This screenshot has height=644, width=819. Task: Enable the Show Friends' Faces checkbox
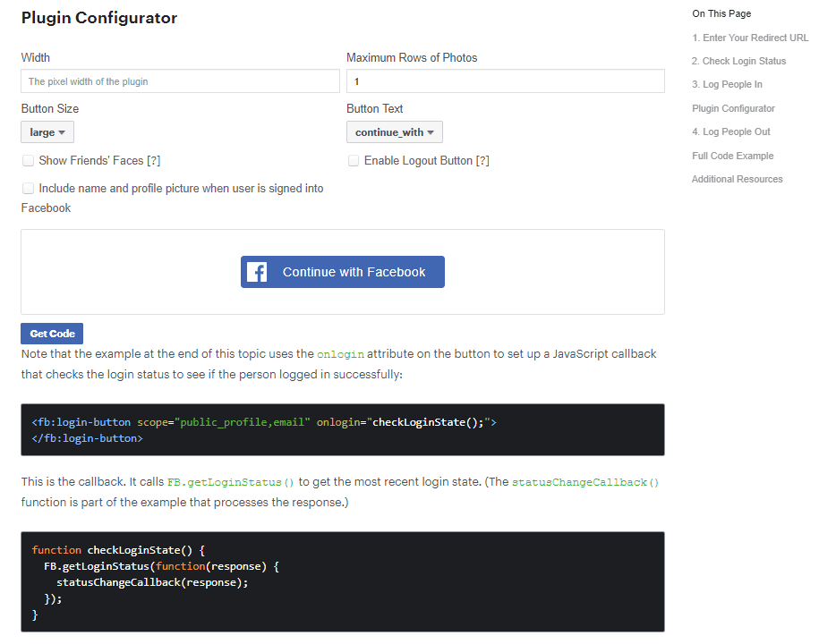tap(27, 162)
